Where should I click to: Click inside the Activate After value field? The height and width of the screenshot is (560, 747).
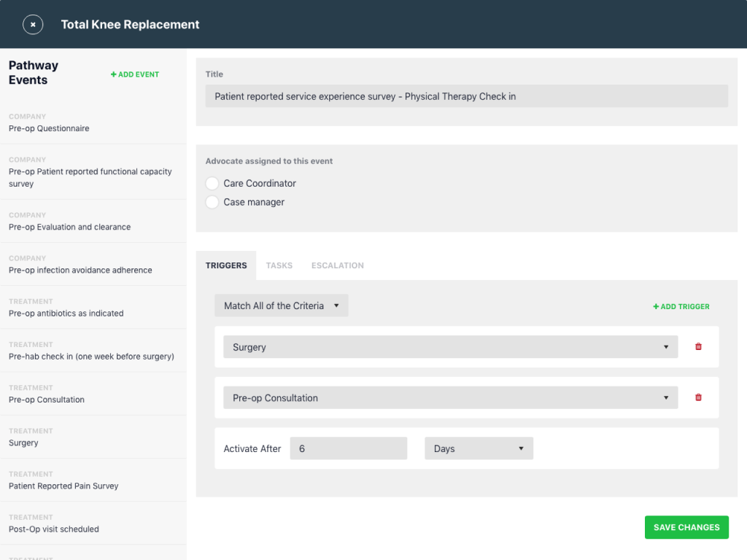coord(348,448)
